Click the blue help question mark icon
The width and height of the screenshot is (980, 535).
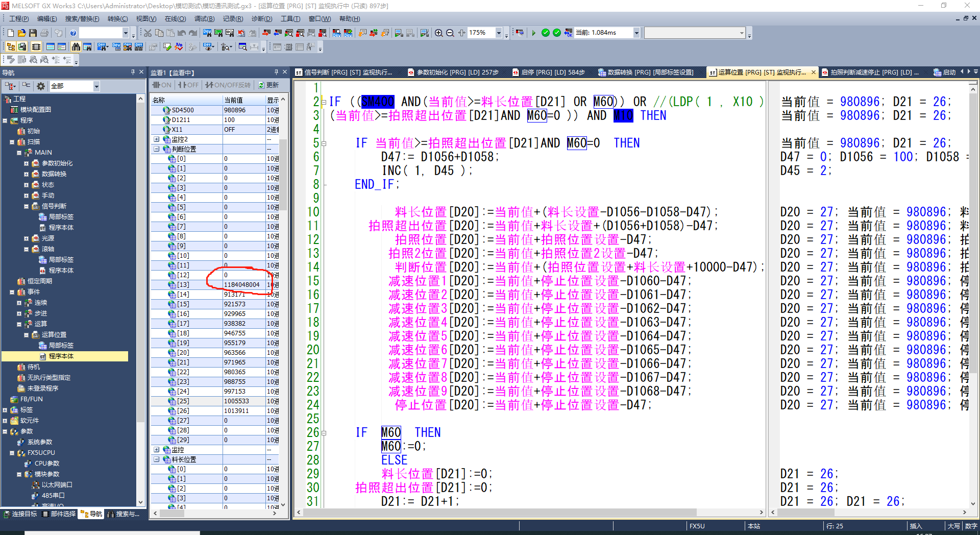point(73,33)
